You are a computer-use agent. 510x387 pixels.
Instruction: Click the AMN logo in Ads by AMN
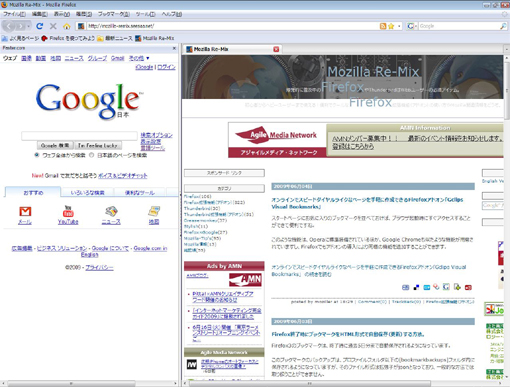pyautogui.click(x=245, y=280)
